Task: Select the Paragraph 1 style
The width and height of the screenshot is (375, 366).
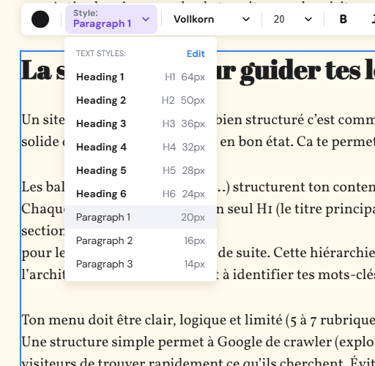Action: click(x=141, y=217)
